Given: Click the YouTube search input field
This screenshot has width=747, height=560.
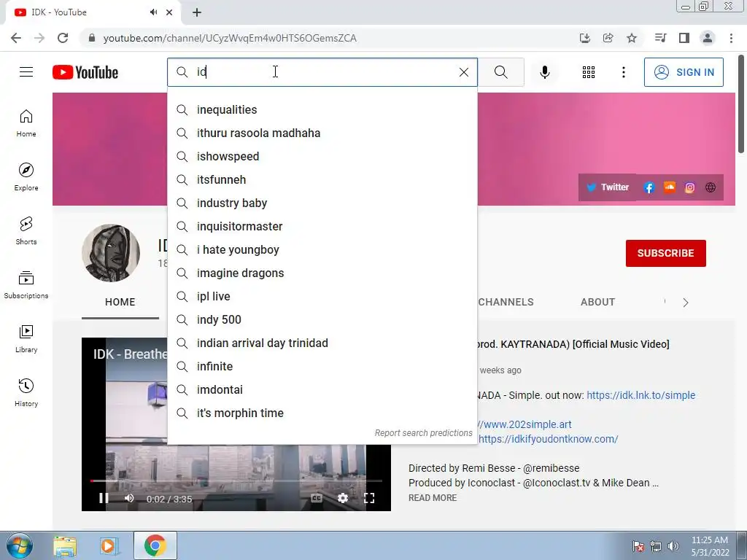Looking at the screenshot, I should (x=324, y=72).
